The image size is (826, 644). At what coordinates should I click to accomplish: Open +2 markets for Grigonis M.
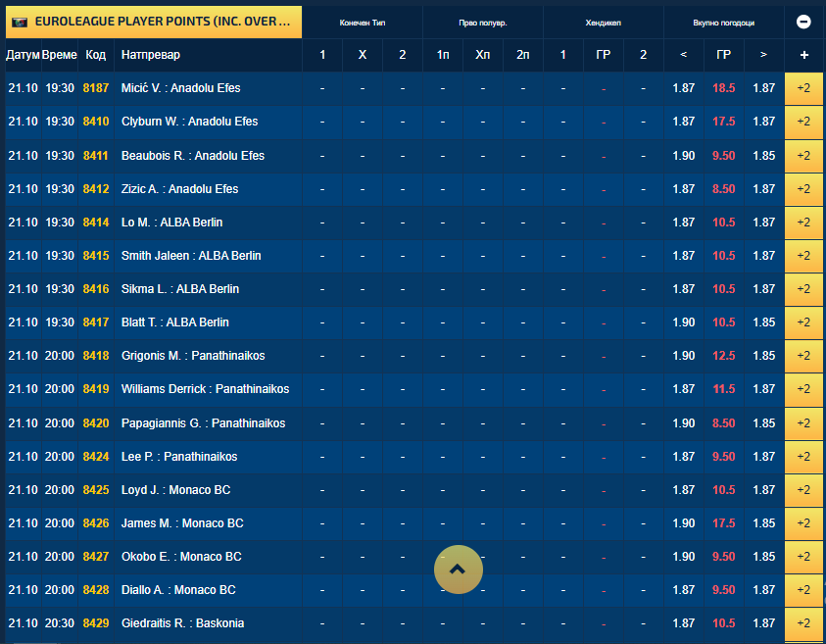click(x=803, y=356)
